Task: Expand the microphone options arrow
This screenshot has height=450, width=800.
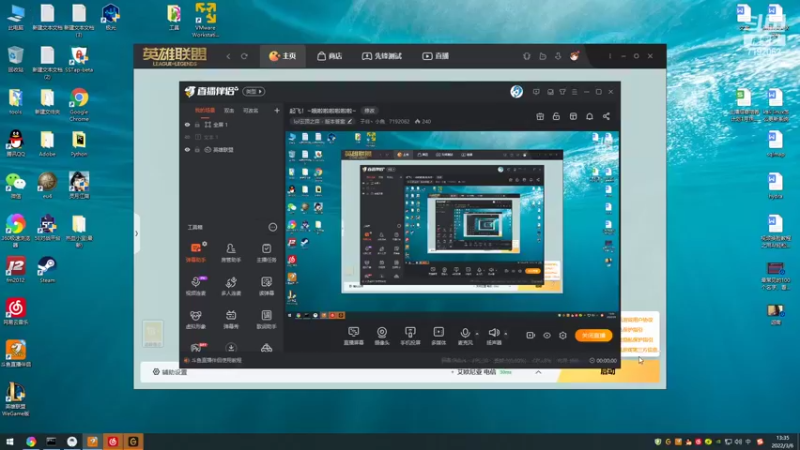Action: click(477, 334)
